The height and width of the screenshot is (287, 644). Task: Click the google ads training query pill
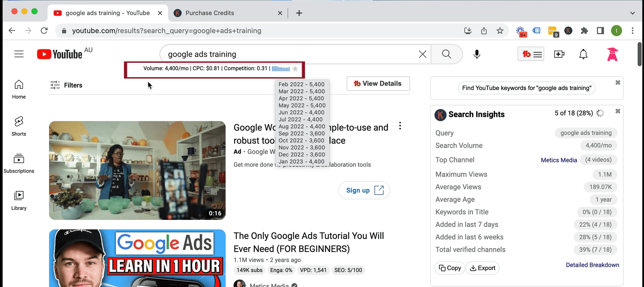pos(586,133)
